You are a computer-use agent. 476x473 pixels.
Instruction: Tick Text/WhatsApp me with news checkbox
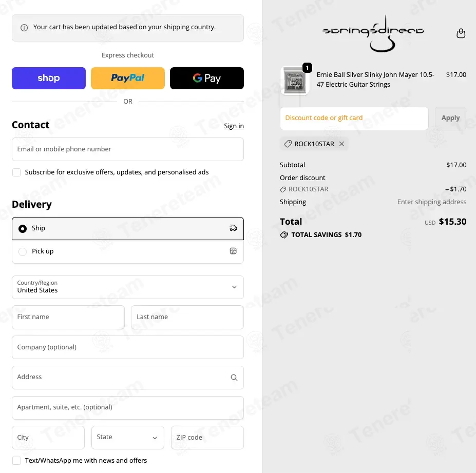tap(16, 461)
